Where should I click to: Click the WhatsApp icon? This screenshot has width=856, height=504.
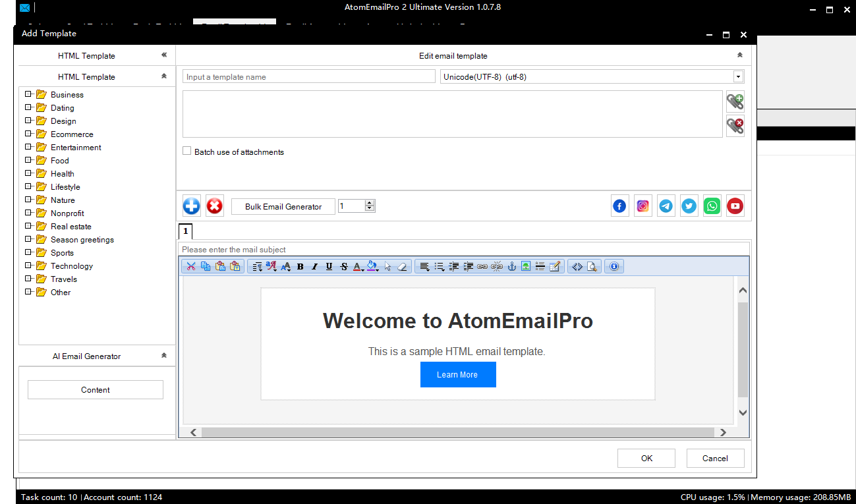tap(712, 206)
